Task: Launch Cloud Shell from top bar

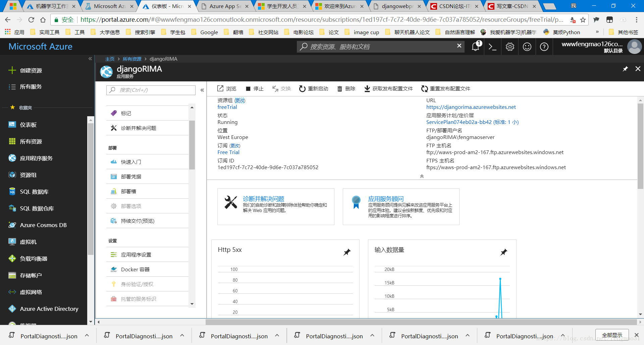Action: point(492,47)
